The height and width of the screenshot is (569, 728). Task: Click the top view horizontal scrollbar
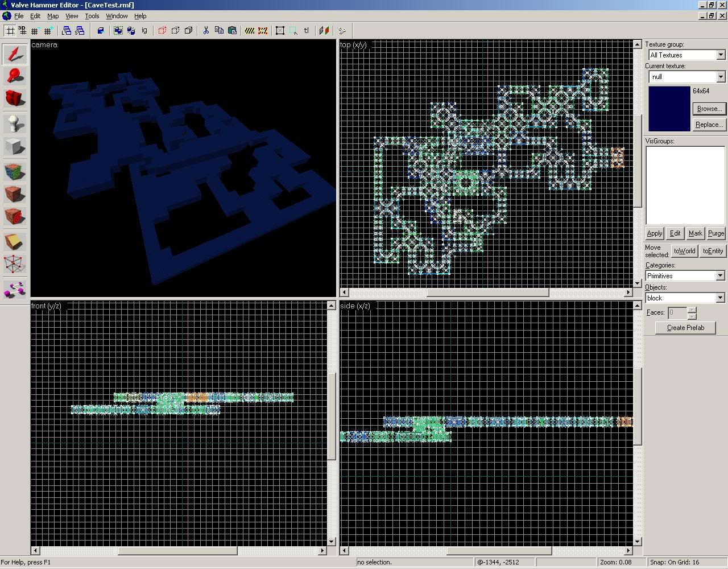pyautogui.click(x=486, y=292)
